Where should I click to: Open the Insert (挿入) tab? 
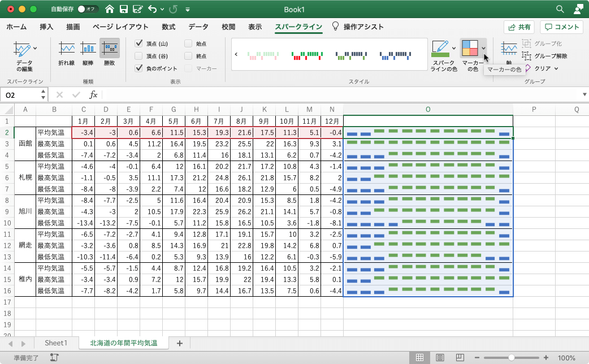click(46, 27)
